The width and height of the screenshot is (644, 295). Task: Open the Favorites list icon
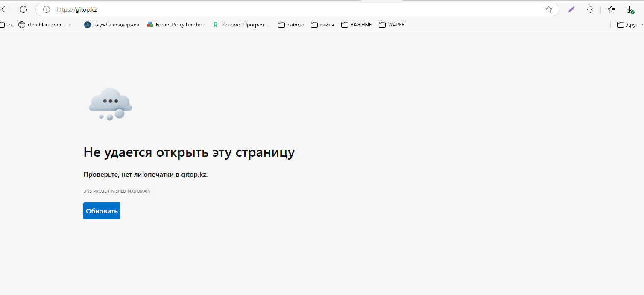click(x=611, y=9)
